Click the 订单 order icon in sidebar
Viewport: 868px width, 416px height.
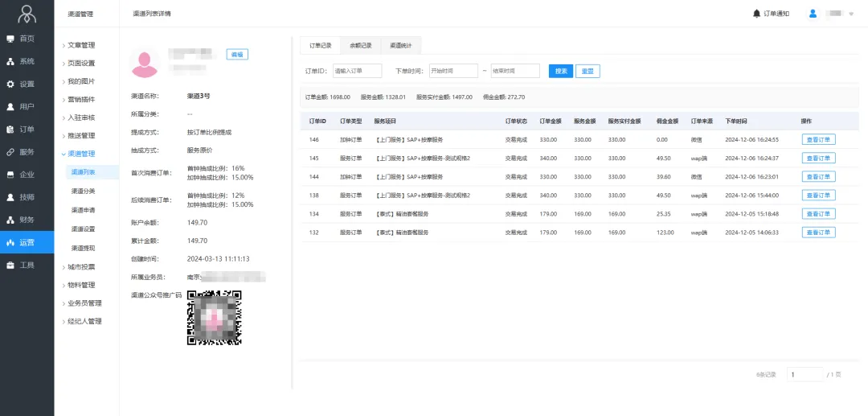click(x=10, y=129)
